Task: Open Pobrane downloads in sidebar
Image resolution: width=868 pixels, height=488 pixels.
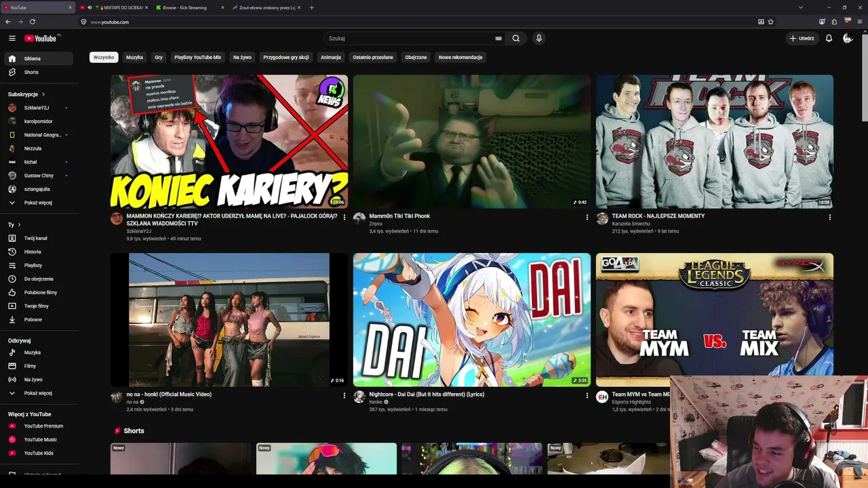Action: (39, 320)
